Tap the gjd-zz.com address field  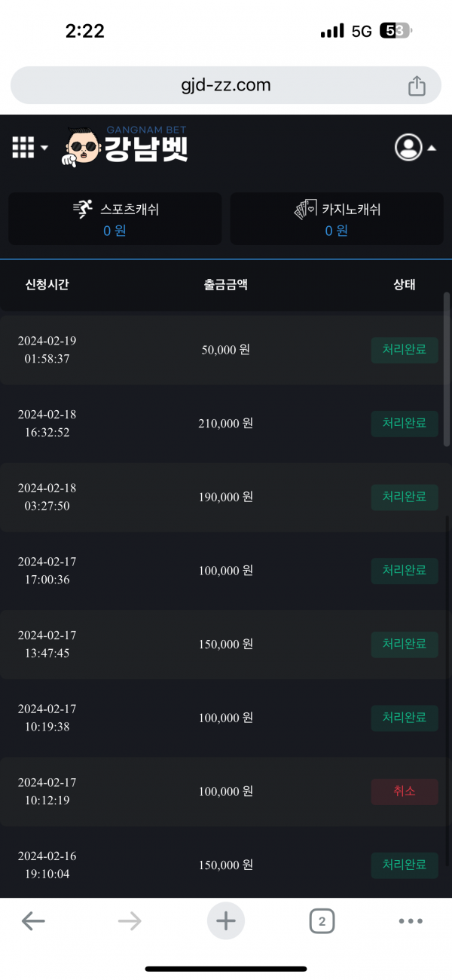tap(225, 85)
